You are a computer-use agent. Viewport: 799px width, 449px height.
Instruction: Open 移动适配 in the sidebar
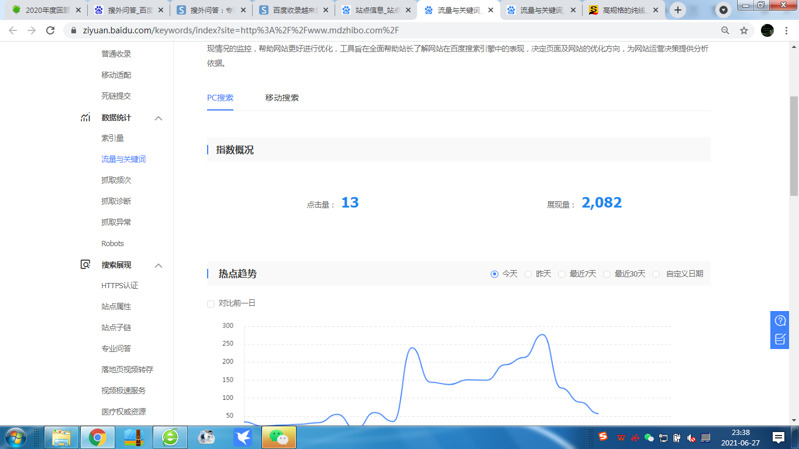point(116,75)
